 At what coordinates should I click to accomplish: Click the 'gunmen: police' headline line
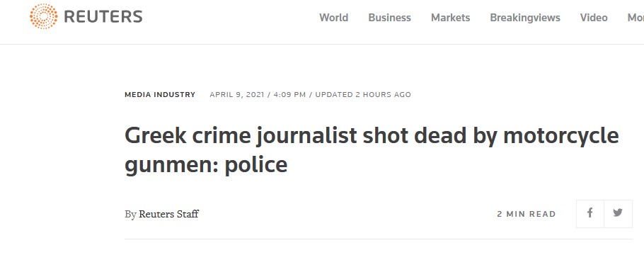pos(206,165)
